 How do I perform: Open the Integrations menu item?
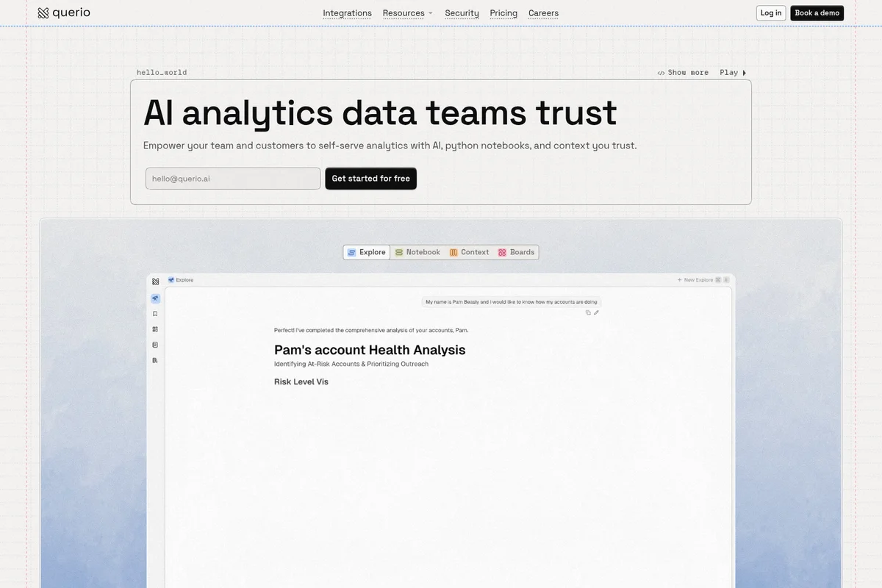(x=347, y=13)
